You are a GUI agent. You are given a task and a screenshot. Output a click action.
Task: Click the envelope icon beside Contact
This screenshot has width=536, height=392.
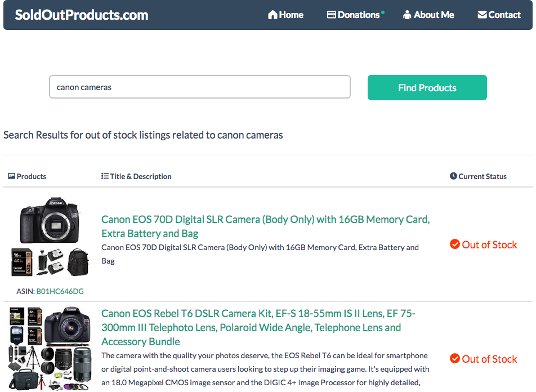click(482, 15)
